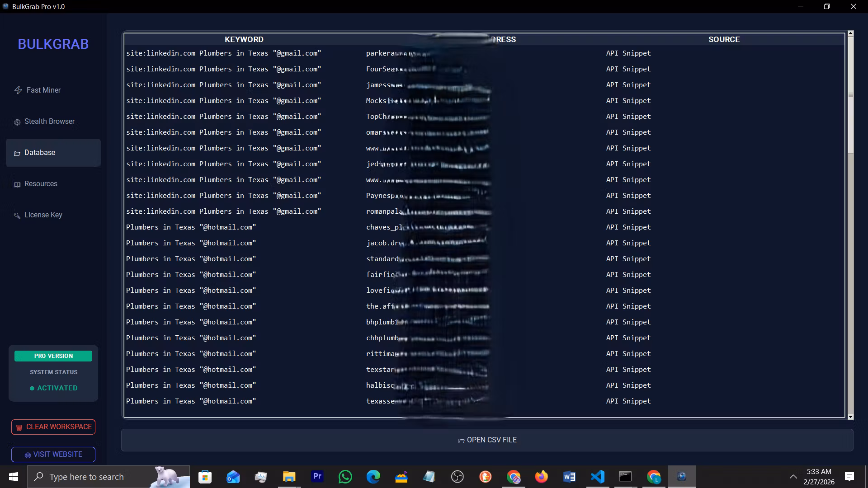The image size is (868, 488).
Task: Select the row with address starting 'lovefi'
Action: (x=484, y=291)
